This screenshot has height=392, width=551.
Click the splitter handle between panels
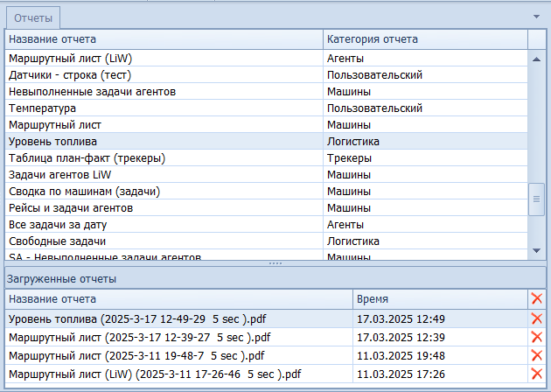click(275, 263)
